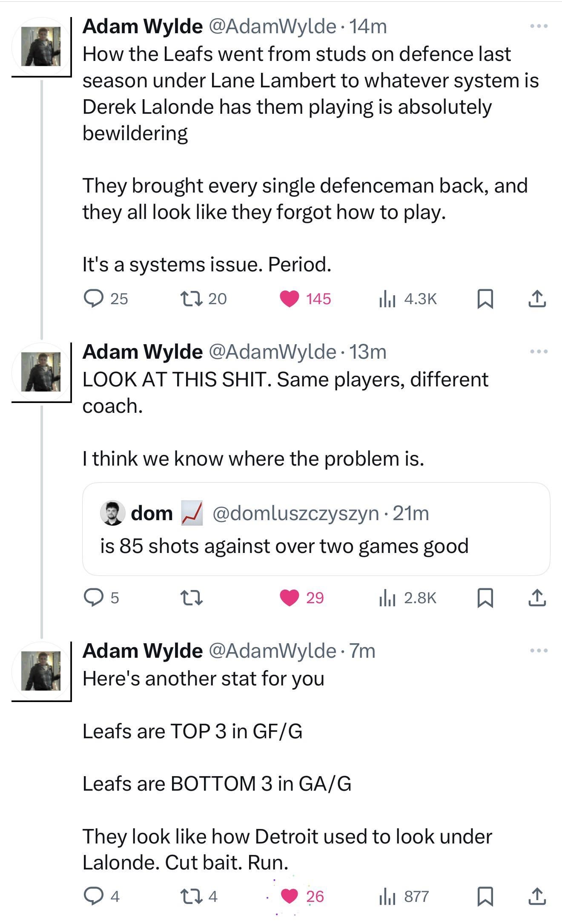Unlike the tweet with 145 likes
This screenshot has width=562, height=924.
point(290,299)
